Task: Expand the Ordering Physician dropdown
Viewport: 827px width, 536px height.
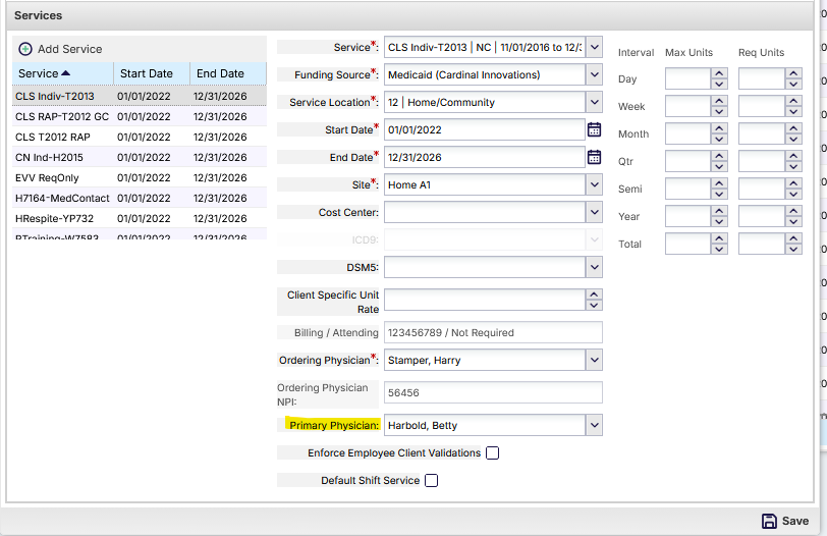Action: coord(594,360)
